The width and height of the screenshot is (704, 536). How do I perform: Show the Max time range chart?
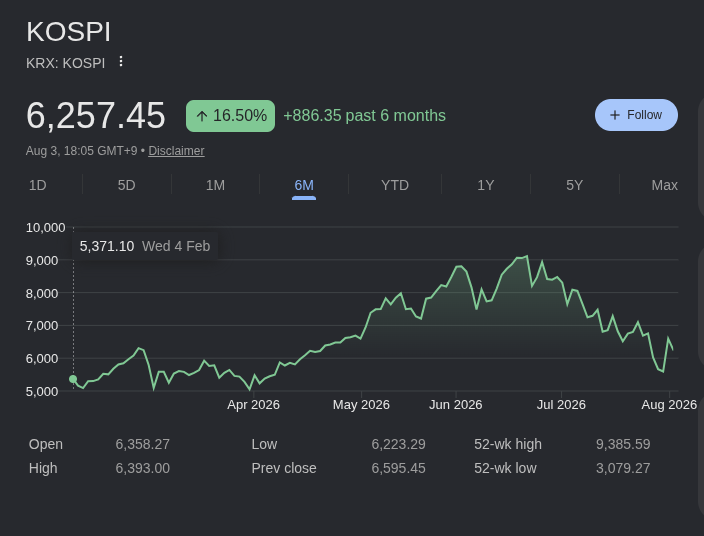click(664, 185)
